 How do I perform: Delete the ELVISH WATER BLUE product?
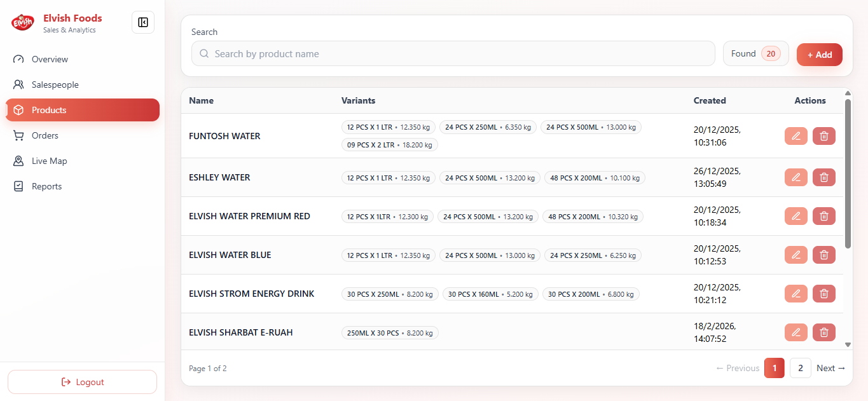point(824,255)
